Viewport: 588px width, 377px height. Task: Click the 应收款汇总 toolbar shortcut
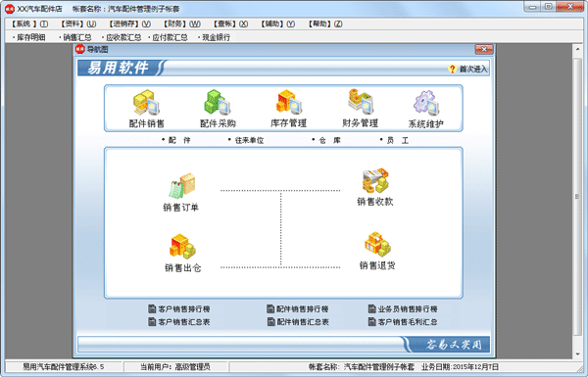click(x=122, y=37)
